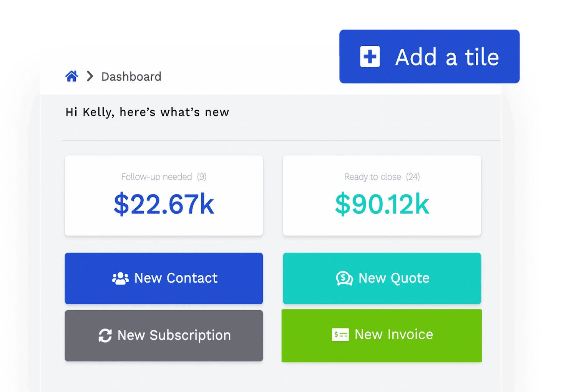Select the $22.67k follow-up amount
561x392 pixels.
164,204
